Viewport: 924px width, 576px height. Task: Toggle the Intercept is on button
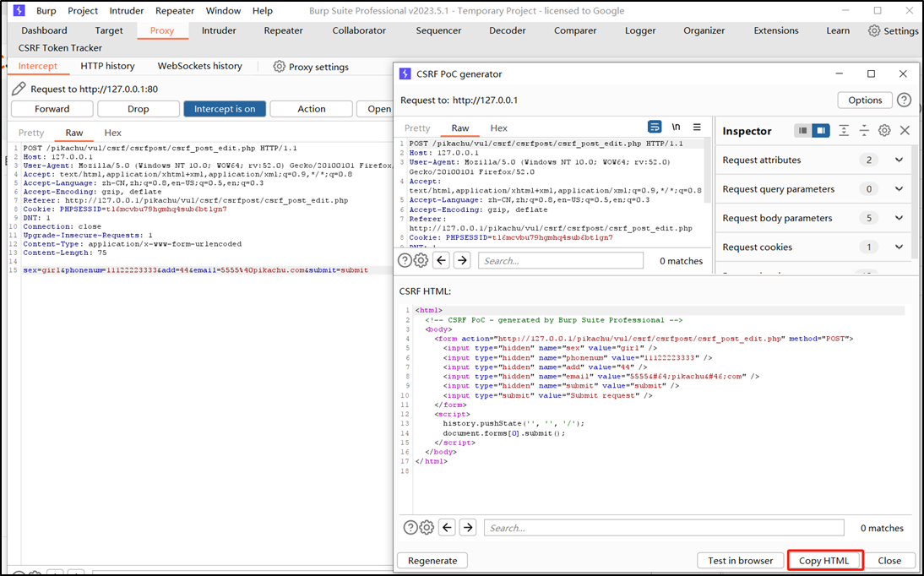[x=225, y=109]
